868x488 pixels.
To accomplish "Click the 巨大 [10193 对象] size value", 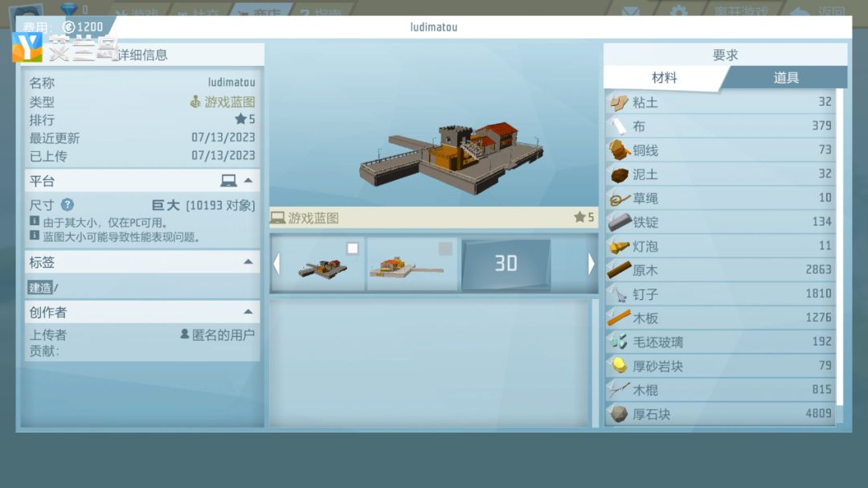I will click(203, 206).
